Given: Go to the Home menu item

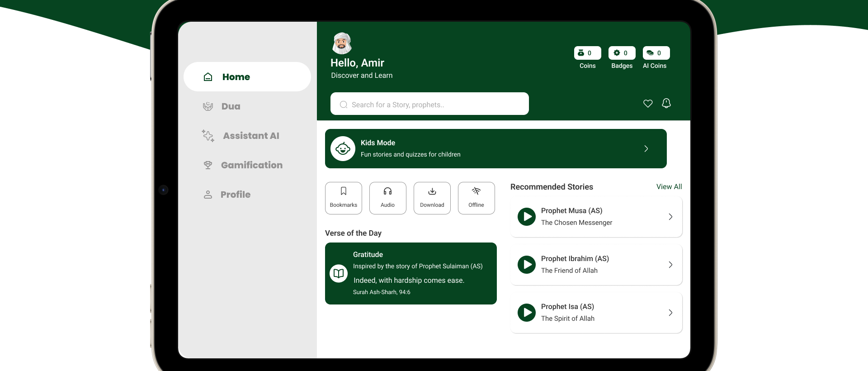Looking at the screenshot, I should 247,77.
